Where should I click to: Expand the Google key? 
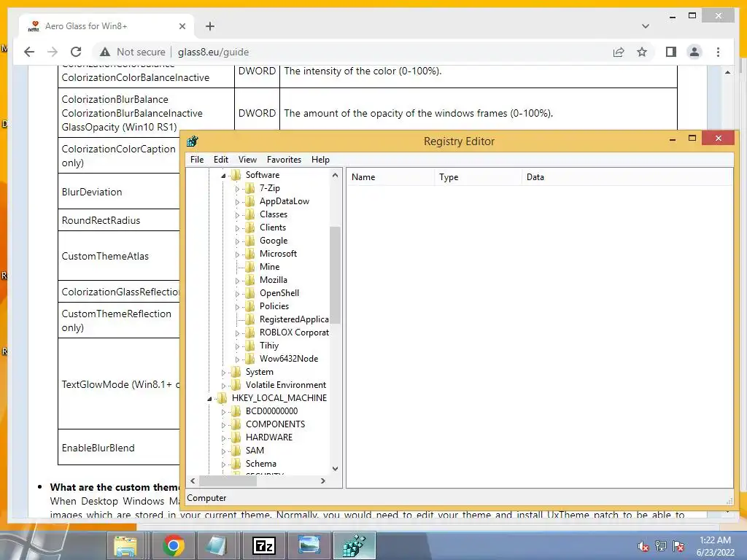coord(237,241)
